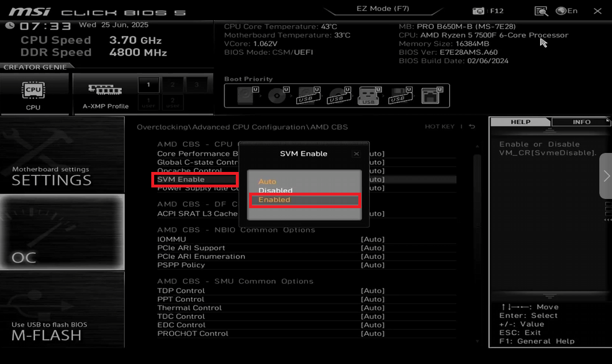Screen dimensions: 612x364
Task: Enable A-XMP profile 1
Action: point(148,85)
